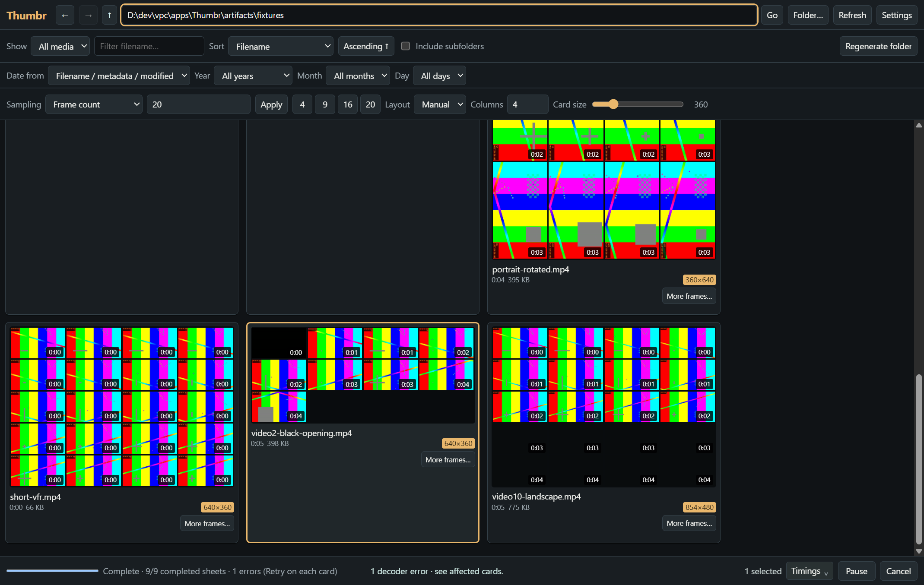This screenshot has width=924, height=585.
Task: Select the 4 frames preset
Action: click(x=302, y=104)
